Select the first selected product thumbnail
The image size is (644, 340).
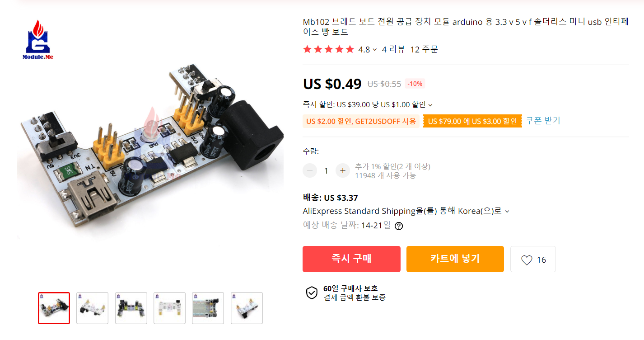54,308
